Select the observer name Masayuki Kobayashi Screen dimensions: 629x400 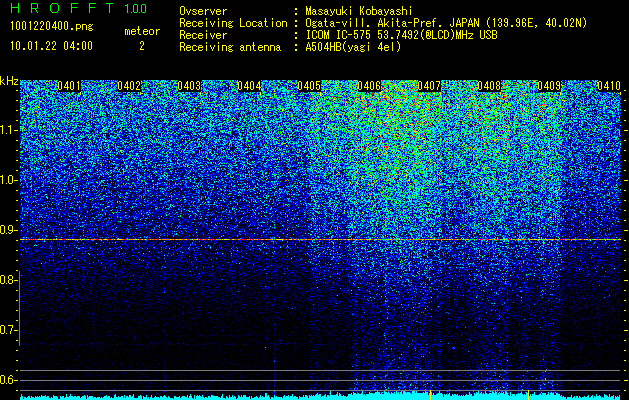click(359, 11)
